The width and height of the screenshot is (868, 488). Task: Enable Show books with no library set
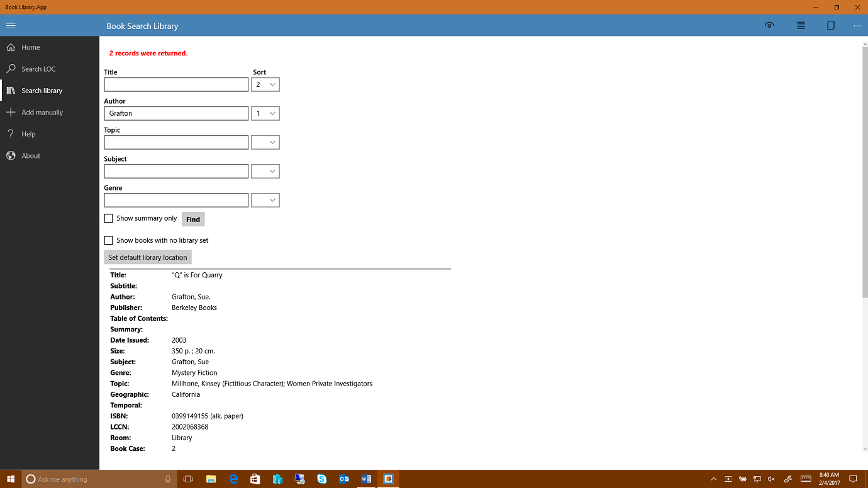[x=108, y=240]
